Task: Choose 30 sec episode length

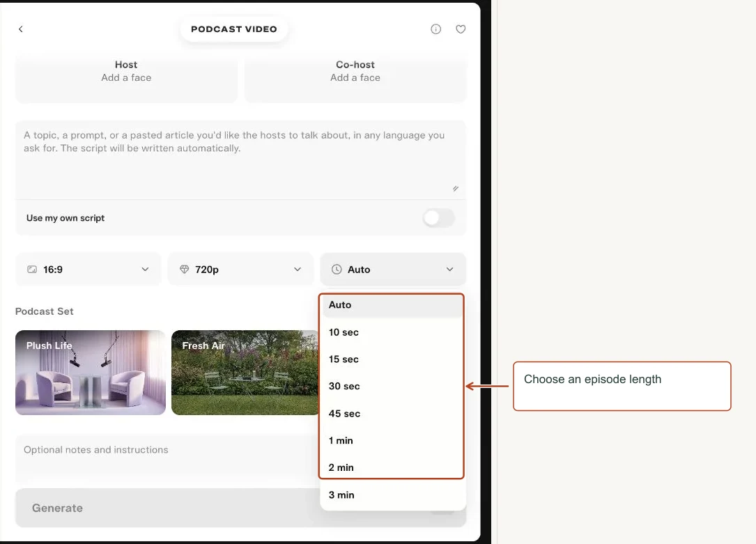Action: point(392,386)
